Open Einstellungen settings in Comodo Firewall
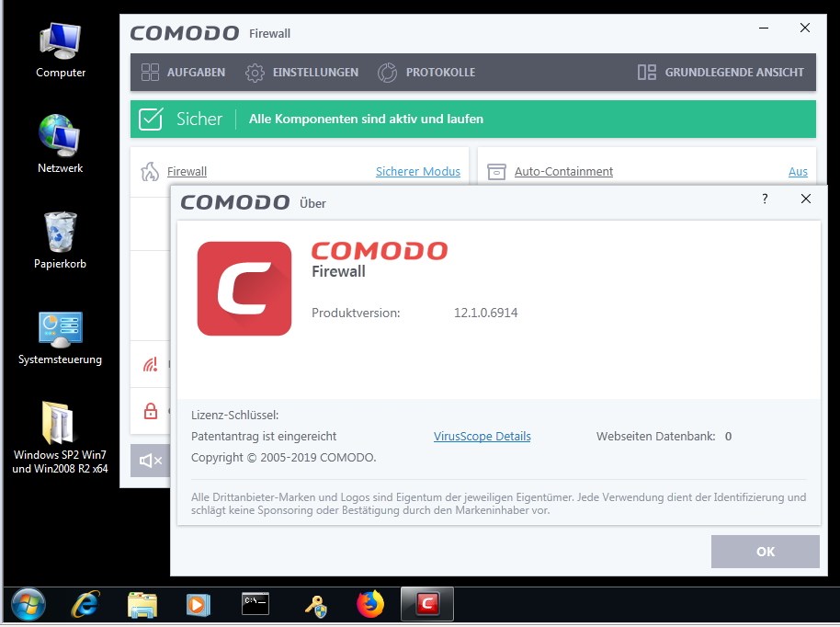This screenshot has height=627, width=840. [x=301, y=73]
